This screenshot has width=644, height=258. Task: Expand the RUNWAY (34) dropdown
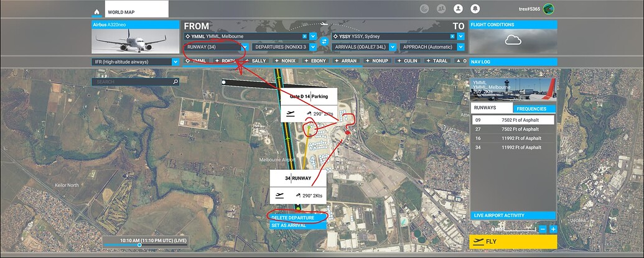tap(245, 47)
